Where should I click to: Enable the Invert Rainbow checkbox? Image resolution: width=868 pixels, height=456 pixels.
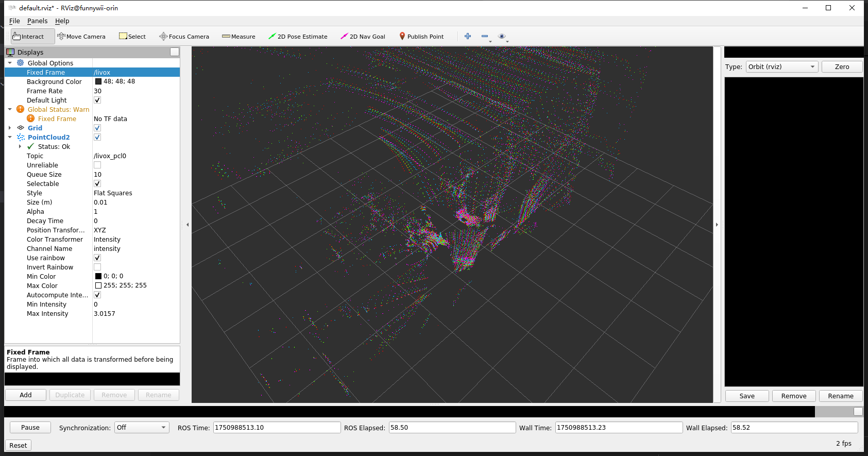coord(97,267)
